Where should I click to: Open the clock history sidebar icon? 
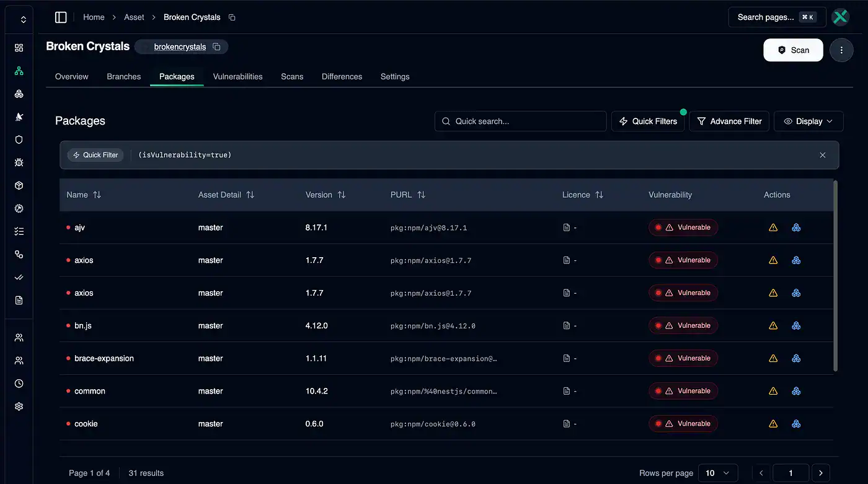[x=19, y=384]
